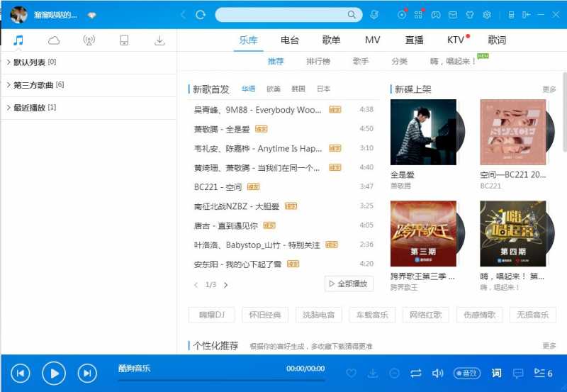
Task: Open the 全是爱 album cover
Action: click(423, 132)
